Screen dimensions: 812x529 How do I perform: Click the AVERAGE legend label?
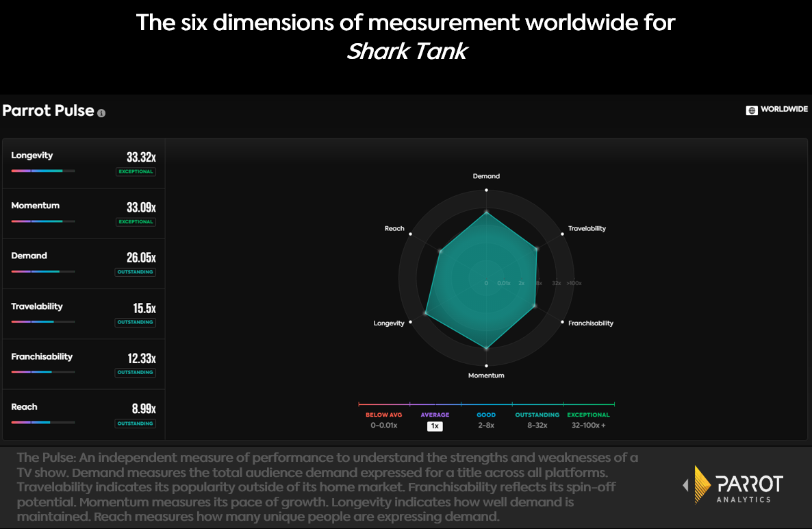(435, 415)
